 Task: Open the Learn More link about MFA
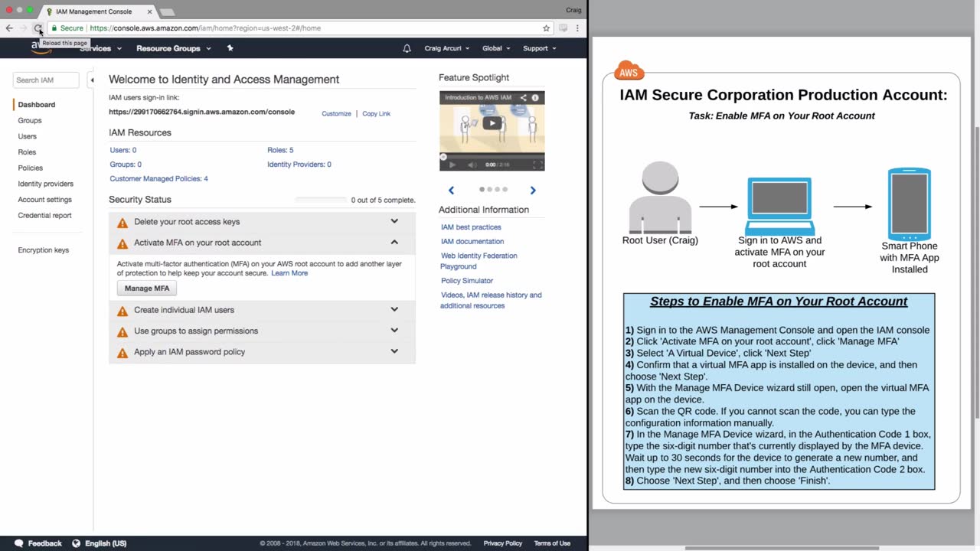[x=289, y=273]
